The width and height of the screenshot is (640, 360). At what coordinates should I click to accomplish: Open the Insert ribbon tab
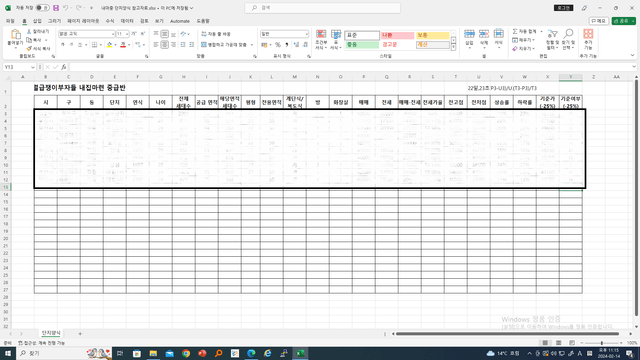(37, 21)
